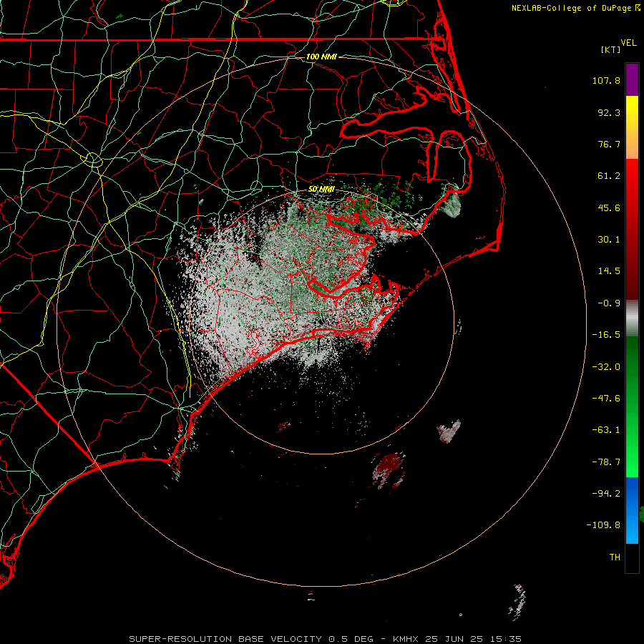Select the -109.8 value on the velocity scale
Viewport: 644px width, 644px height.
pos(603,525)
